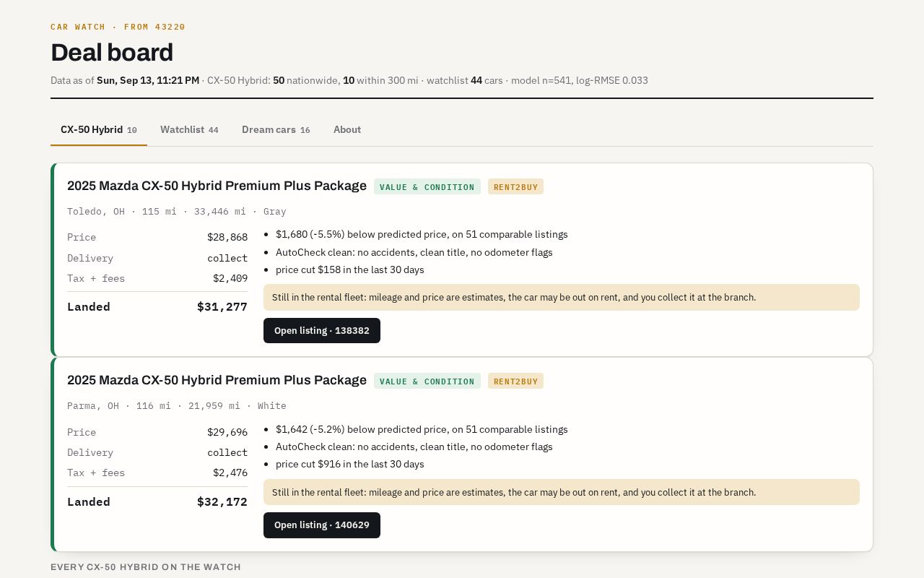The width and height of the screenshot is (924, 578).
Task: Click the $2,409 tax and fees value
Action: [230, 279]
